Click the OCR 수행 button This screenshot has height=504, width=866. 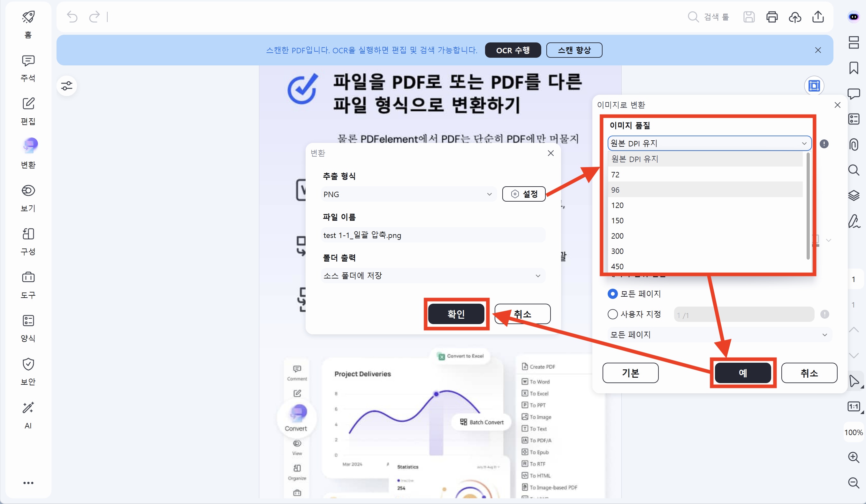[513, 50]
